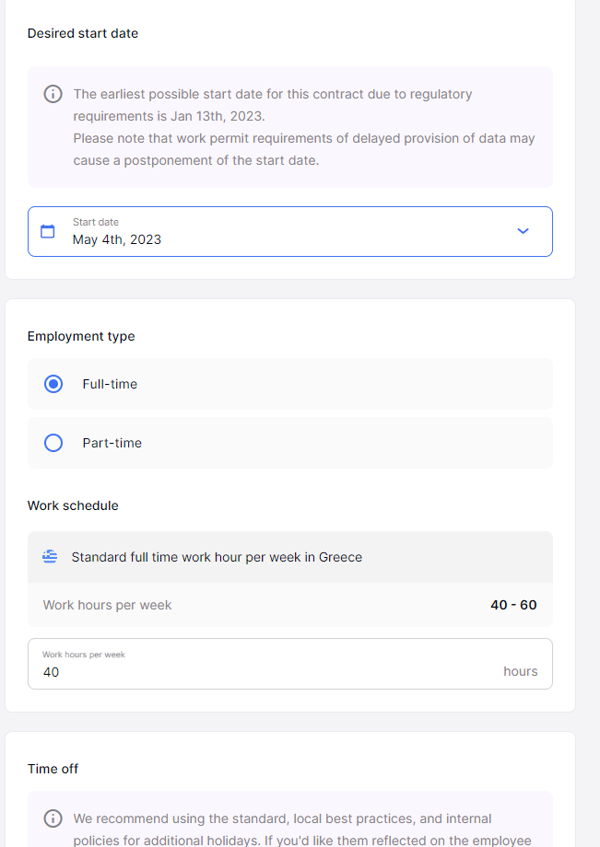Click the Desired start date heading

83,33
